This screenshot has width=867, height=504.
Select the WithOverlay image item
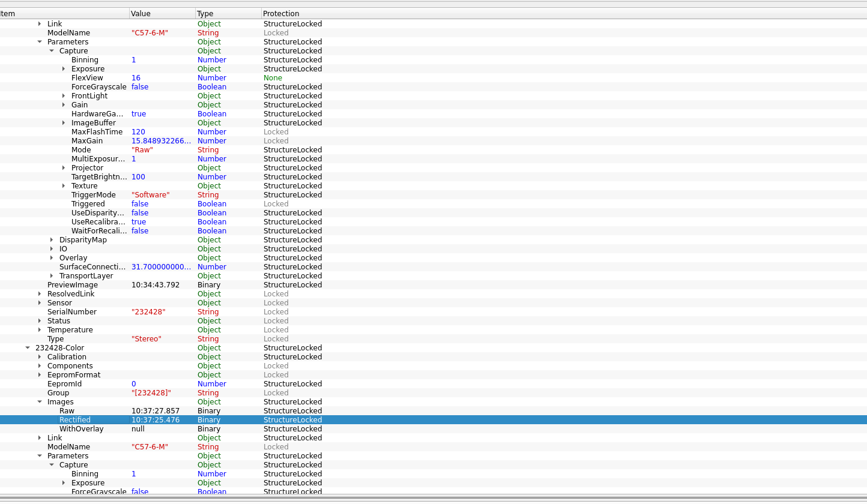pos(81,429)
